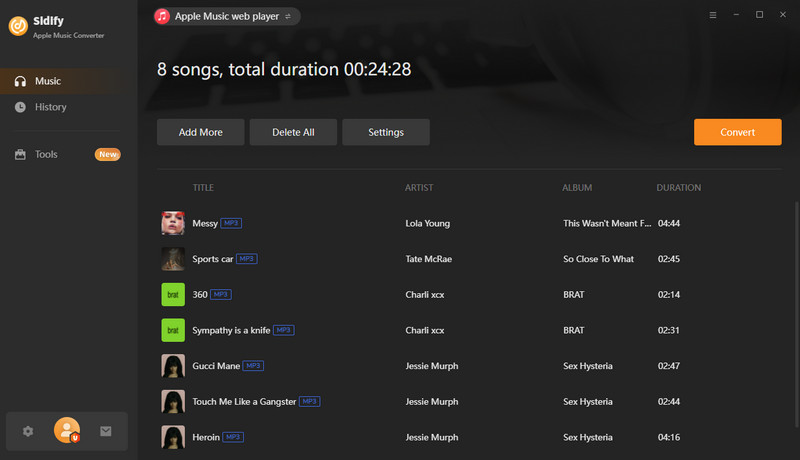Click the DURATION column header
The height and width of the screenshot is (460, 800).
tap(679, 188)
